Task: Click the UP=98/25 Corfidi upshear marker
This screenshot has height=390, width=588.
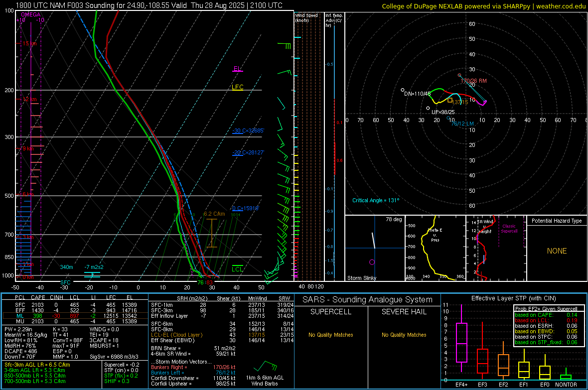Action: coord(428,109)
